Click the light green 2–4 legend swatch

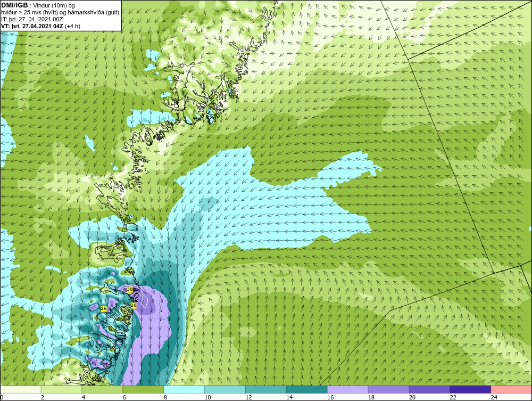pyautogui.click(x=61, y=389)
